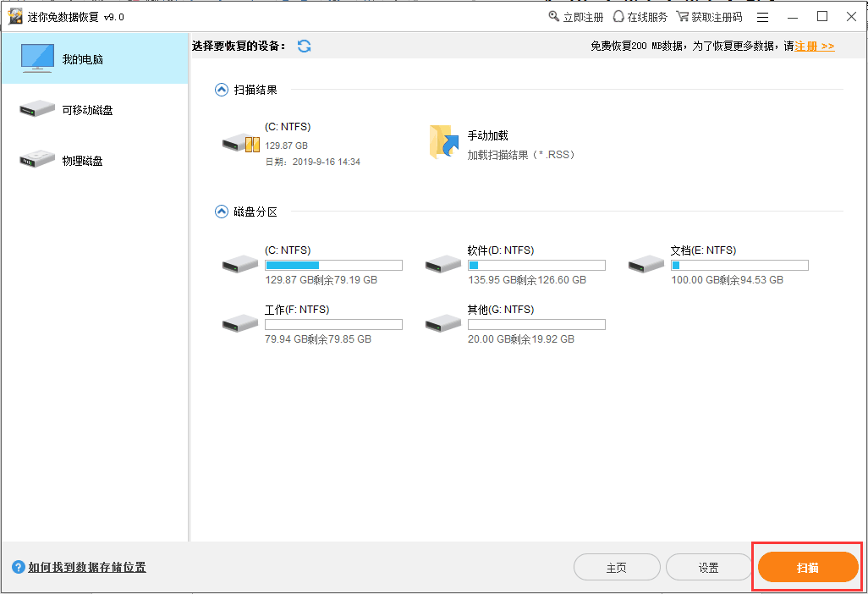Open 物理磁盘 physical disk icon
The image size is (868, 594).
point(37,159)
